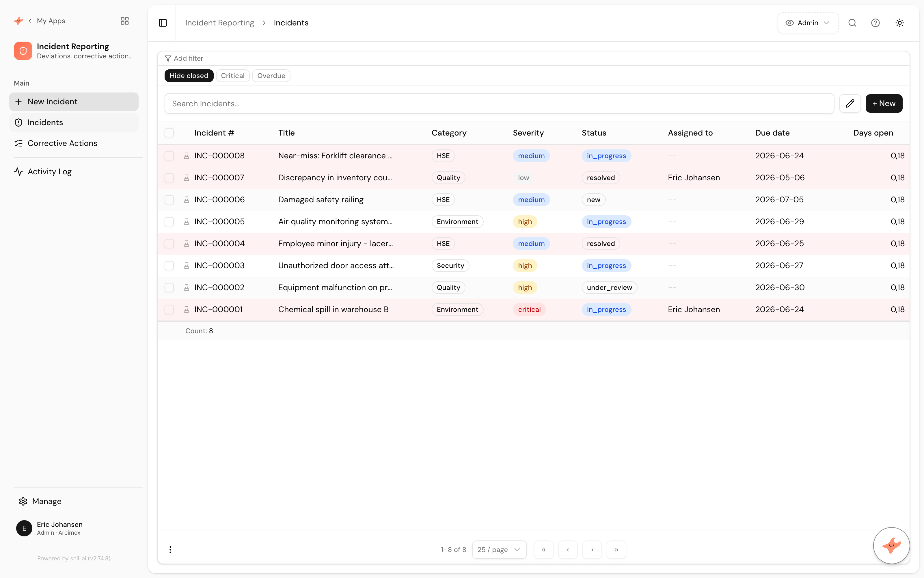The width and height of the screenshot is (924, 578).
Task: Sort by Severity column header
Action: coord(528,133)
